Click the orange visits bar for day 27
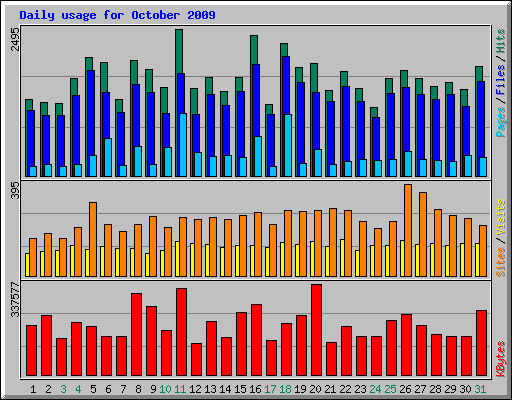Image resolution: width=512 pixels, height=400 pixels. tap(423, 234)
